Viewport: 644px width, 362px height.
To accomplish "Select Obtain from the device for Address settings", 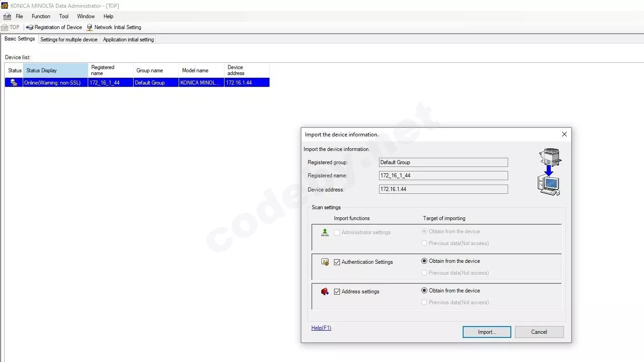I will [x=424, y=291].
